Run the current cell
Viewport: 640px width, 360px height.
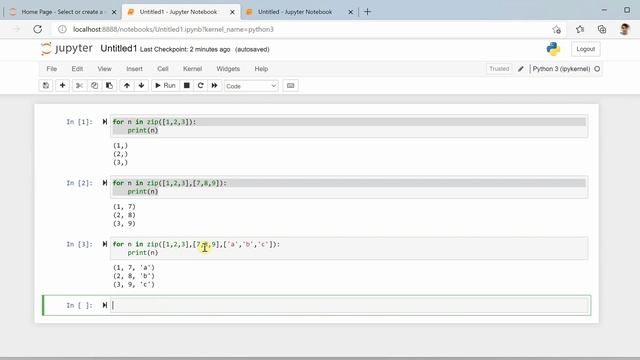[x=165, y=86]
